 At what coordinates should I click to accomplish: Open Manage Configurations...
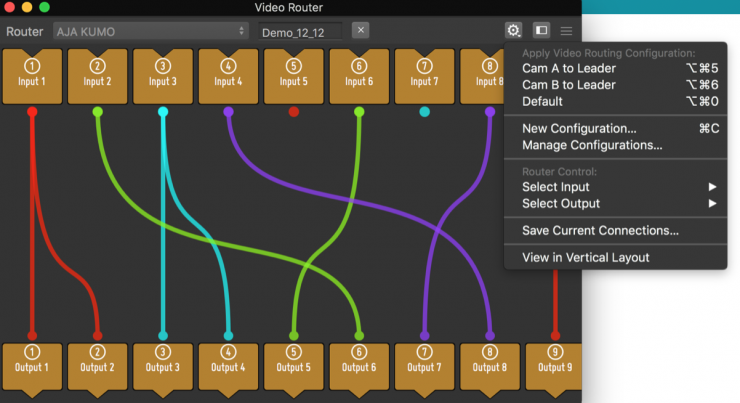click(592, 145)
